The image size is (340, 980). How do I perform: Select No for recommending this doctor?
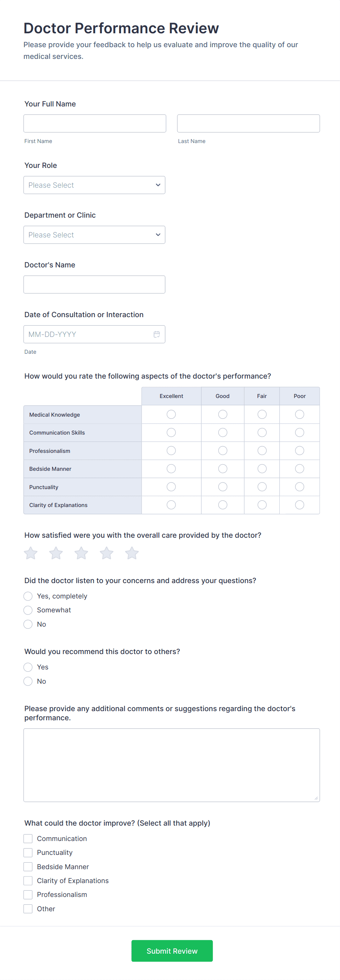click(28, 681)
